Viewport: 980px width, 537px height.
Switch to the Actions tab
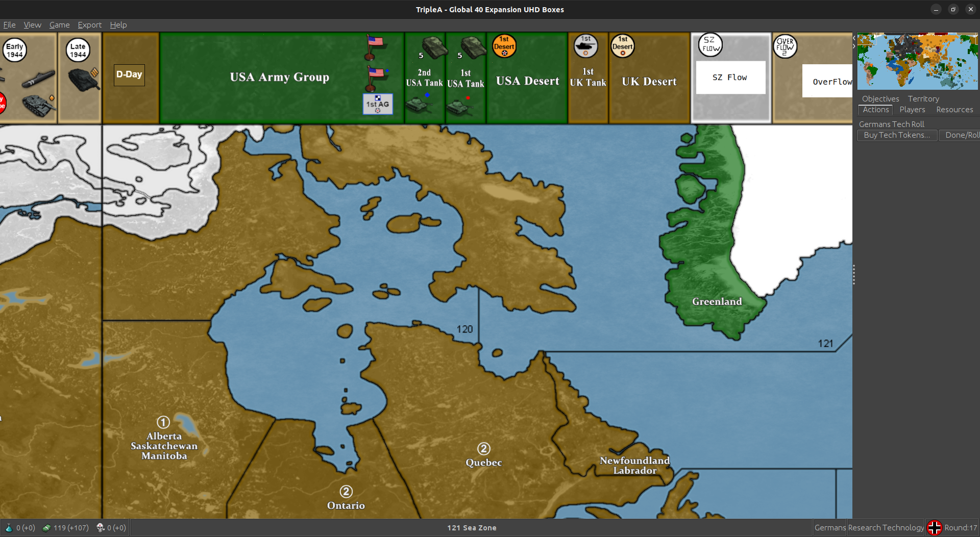tap(876, 110)
